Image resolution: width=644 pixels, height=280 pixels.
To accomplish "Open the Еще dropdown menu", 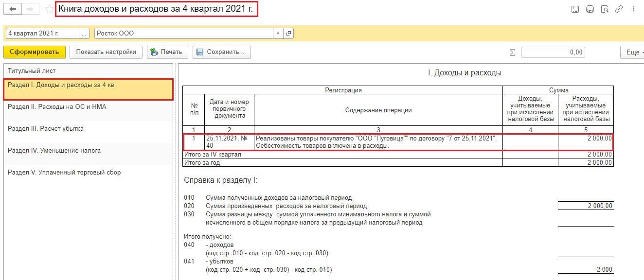I will (632, 52).
